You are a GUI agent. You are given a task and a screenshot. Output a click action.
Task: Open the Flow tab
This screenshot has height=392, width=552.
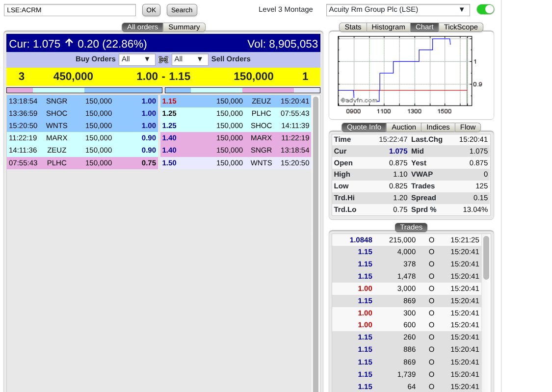coord(468,127)
